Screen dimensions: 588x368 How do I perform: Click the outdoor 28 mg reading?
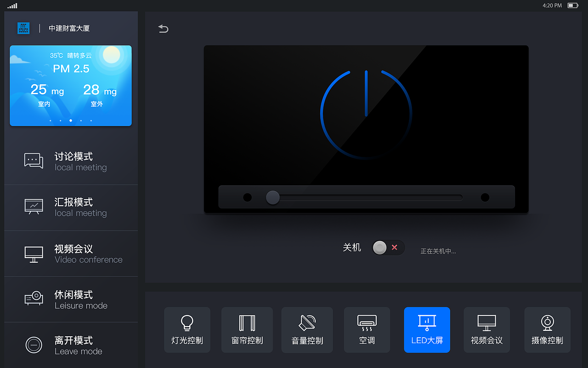(100, 90)
